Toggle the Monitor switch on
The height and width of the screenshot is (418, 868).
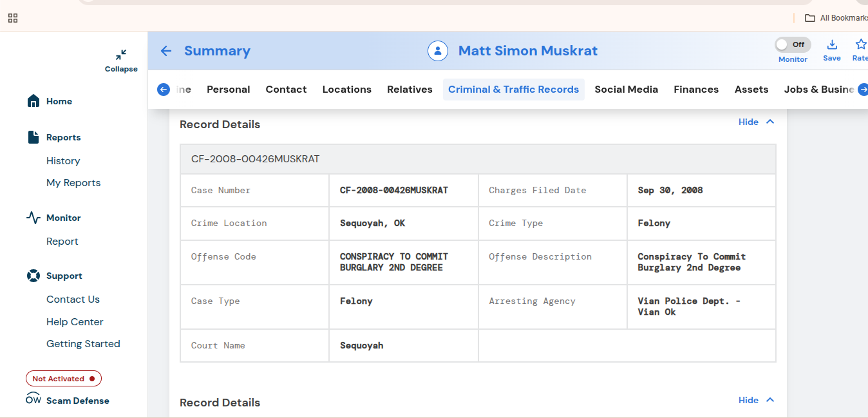[793, 44]
